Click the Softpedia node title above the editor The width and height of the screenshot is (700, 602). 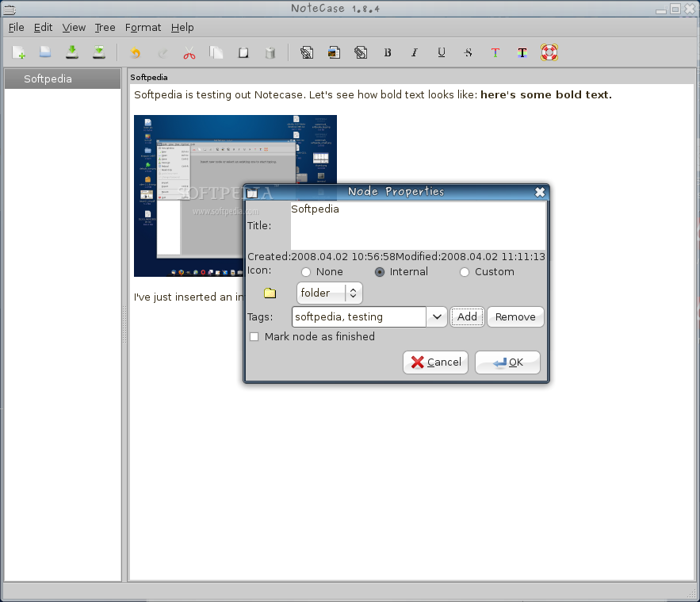click(149, 77)
